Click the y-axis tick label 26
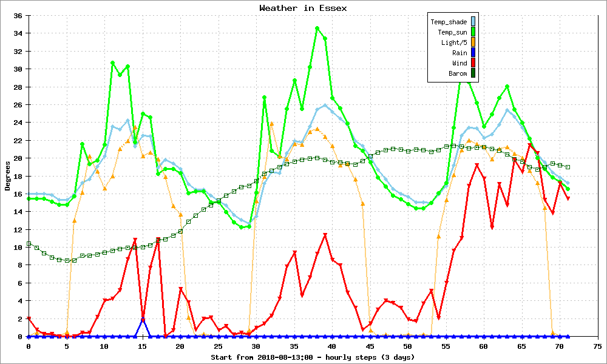Viewport: 607px width, 364px height. (18, 105)
